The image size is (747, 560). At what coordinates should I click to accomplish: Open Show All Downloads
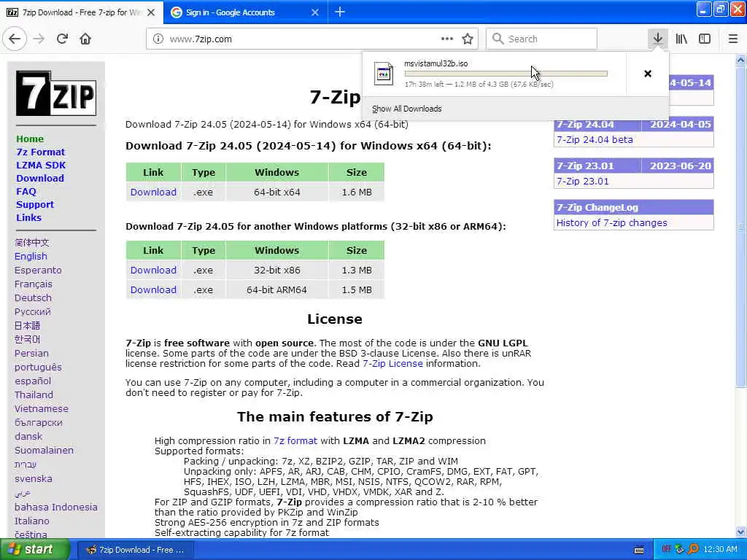(407, 109)
